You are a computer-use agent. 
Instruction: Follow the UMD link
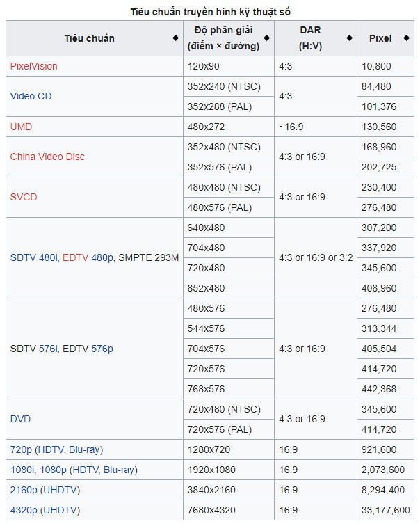(21, 127)
